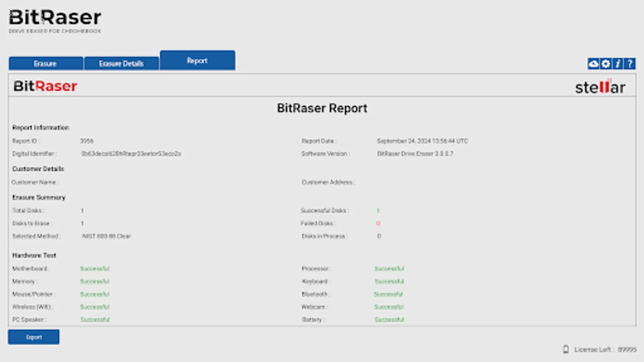This screenshot has height=362, width=644.
Task: Select the Report ID value 3956
Action: (x=87, y=141)
